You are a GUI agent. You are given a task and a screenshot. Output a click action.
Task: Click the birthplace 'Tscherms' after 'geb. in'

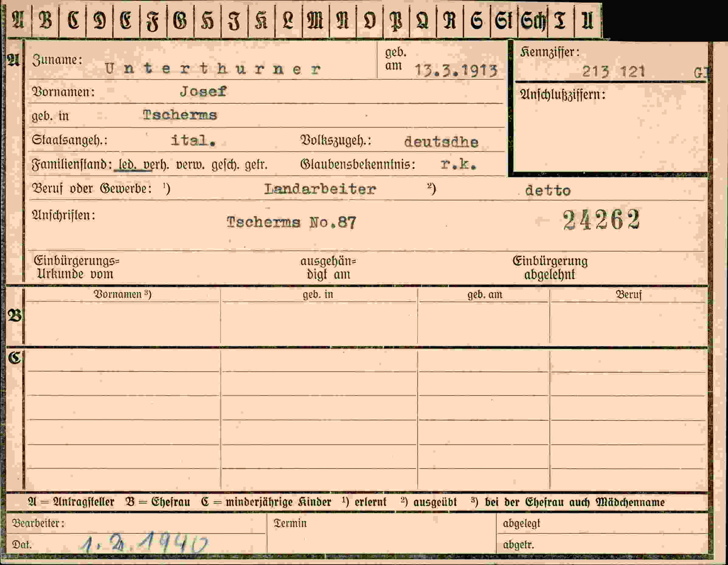point(180,115)
